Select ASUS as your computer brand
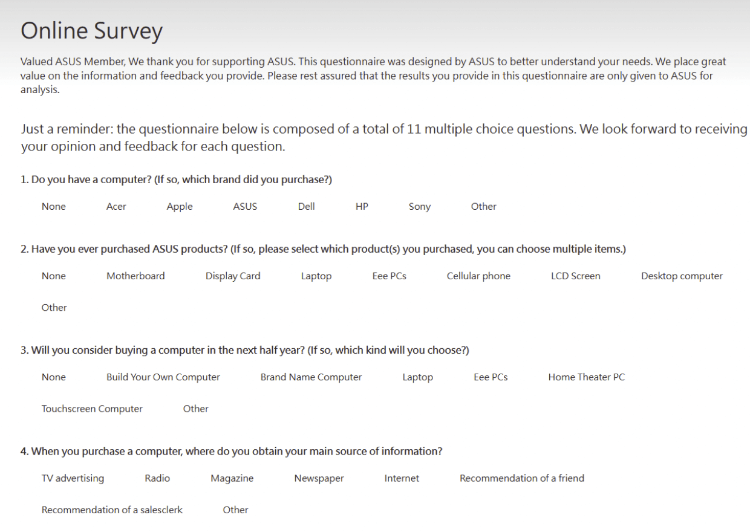Image resolution: width=750 pixels, height=532 pixels. 245,207
